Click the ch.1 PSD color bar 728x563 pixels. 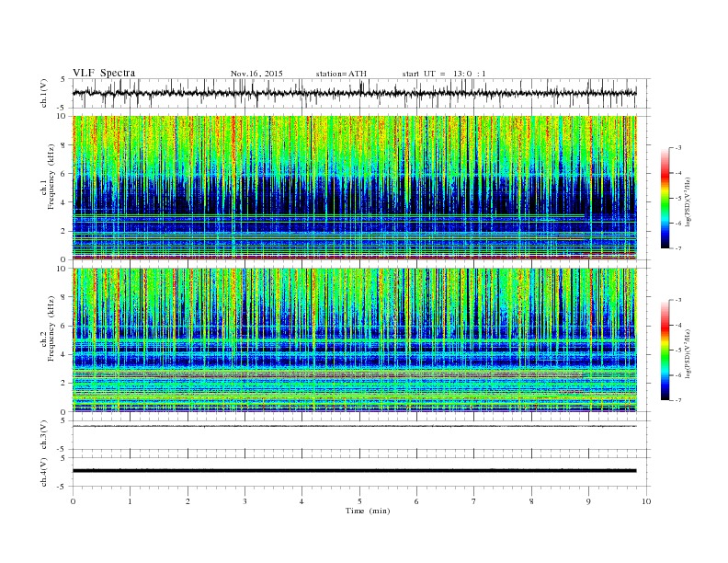click(665, 199)
